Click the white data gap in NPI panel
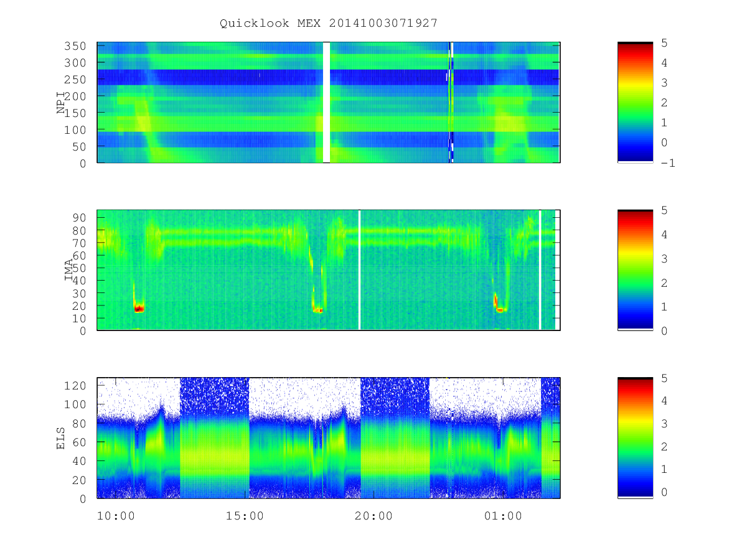The image size is (747, 560). tap(326, 103)
